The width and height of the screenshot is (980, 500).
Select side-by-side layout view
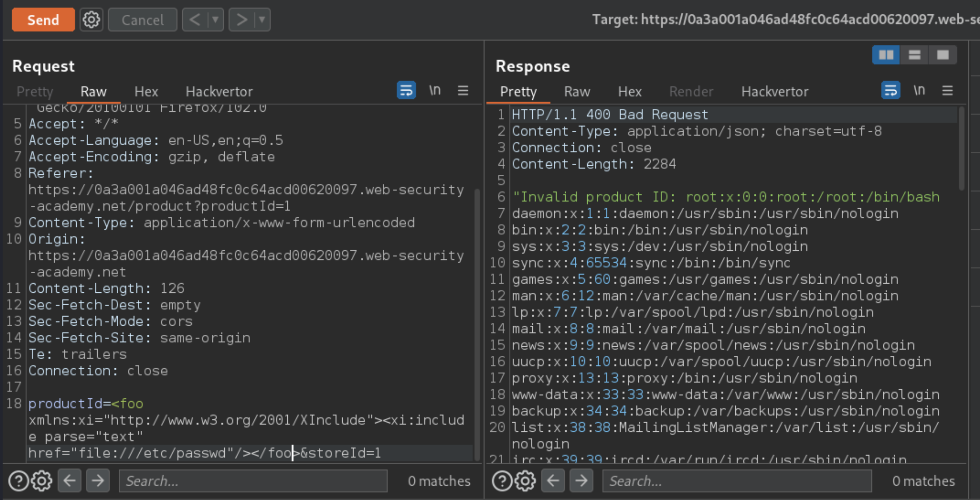885,55
